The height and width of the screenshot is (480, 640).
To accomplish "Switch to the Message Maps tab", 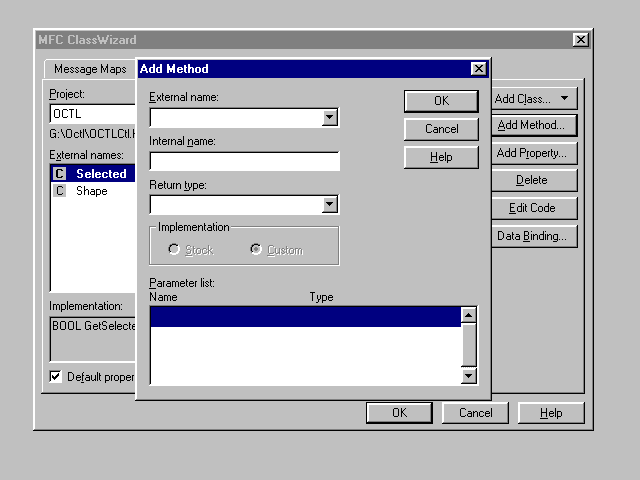I will [90, 70].
